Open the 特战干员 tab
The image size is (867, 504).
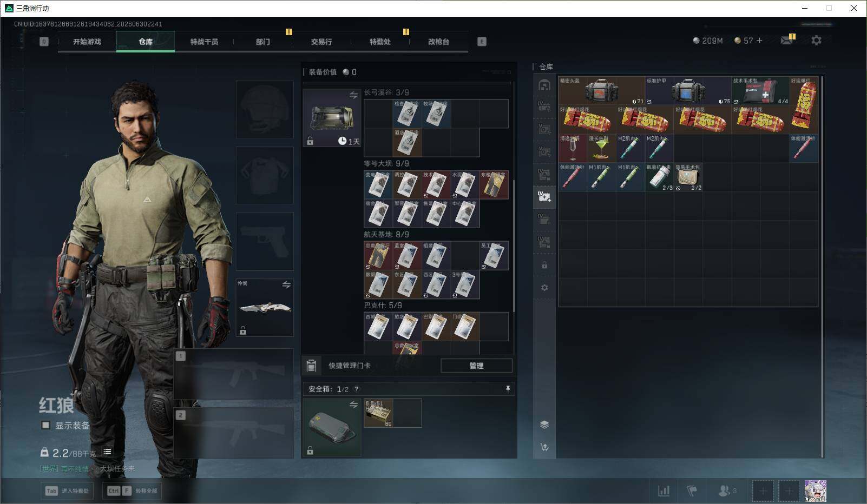click(204, 42)
